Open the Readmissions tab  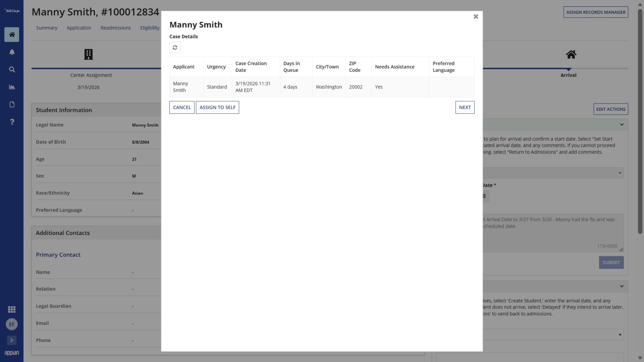click(116, 28)
